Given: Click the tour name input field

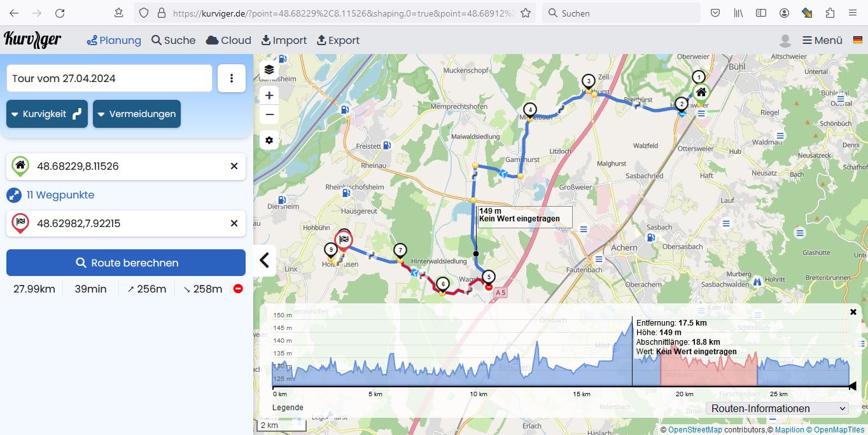Looking at the screenshot, I should (109, 78).
